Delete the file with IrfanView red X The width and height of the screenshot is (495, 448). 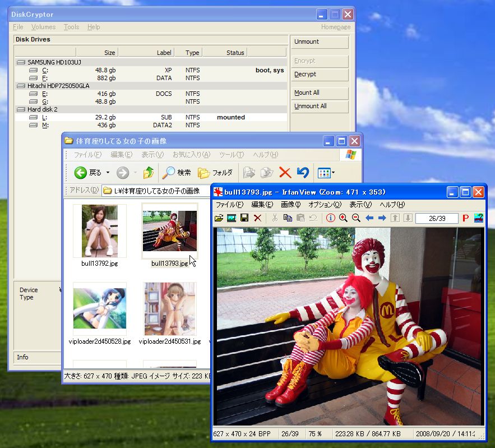coord(258,218)
